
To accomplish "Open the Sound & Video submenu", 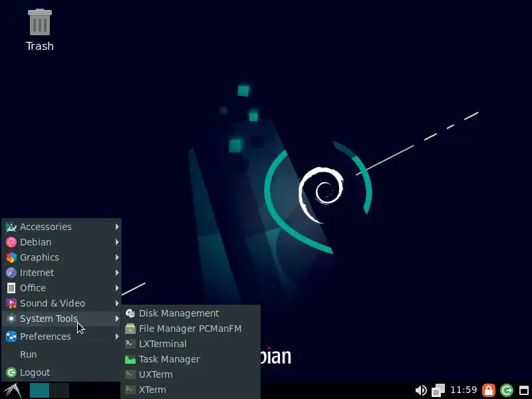I will [x=62, y=303].
